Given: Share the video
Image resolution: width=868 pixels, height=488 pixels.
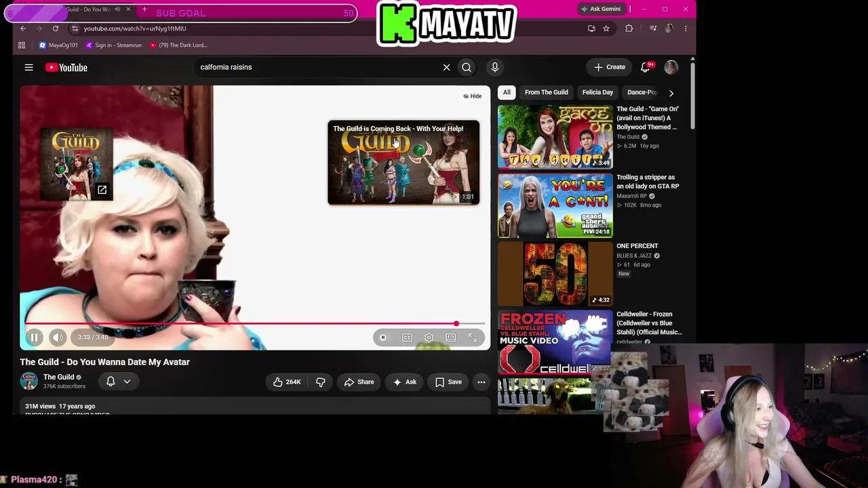Looking at the screenshot, I should 359,382.
